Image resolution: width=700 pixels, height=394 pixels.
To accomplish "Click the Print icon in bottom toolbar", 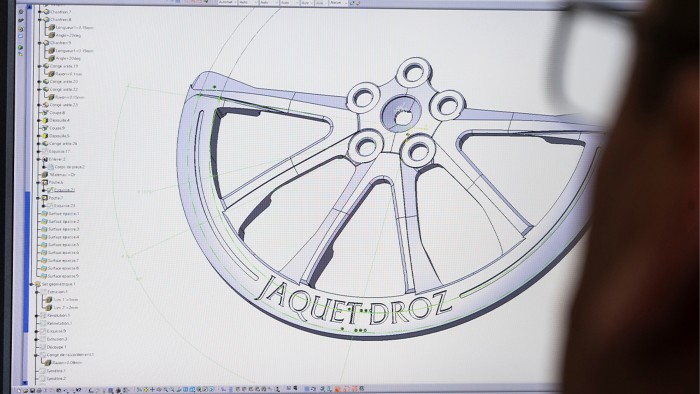I will click(x=39, y=390).
